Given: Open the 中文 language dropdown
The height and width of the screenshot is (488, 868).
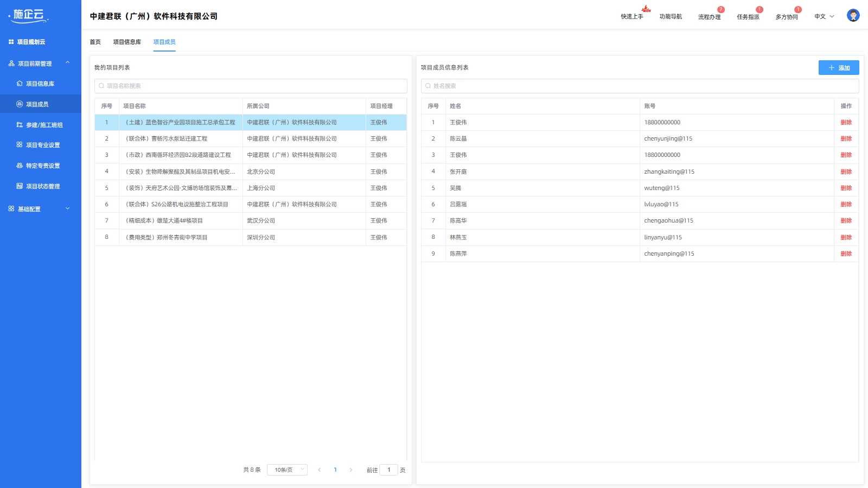Looking at the screenshot, I should pos(825,16).
